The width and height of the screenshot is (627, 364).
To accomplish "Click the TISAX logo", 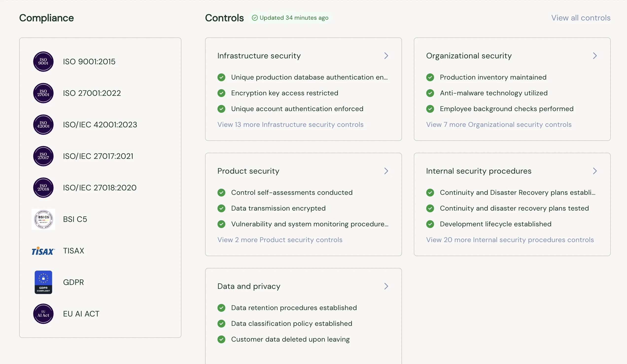I will (x=43, y=251).
